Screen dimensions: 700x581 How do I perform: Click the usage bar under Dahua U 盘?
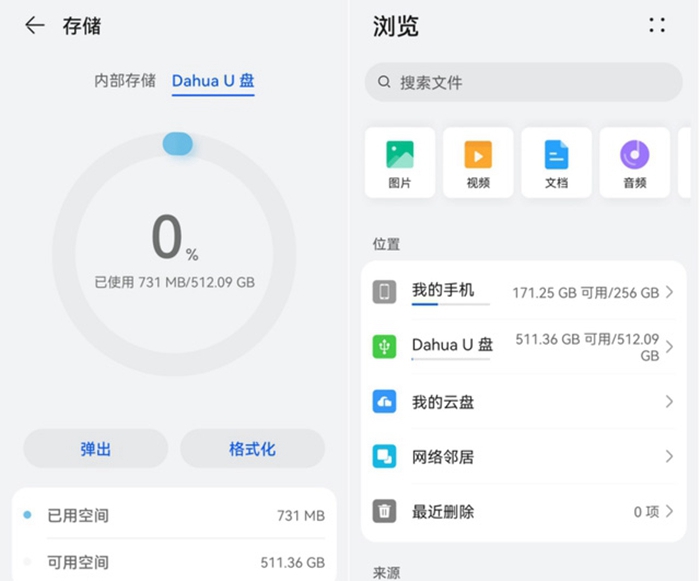[450, 359]
